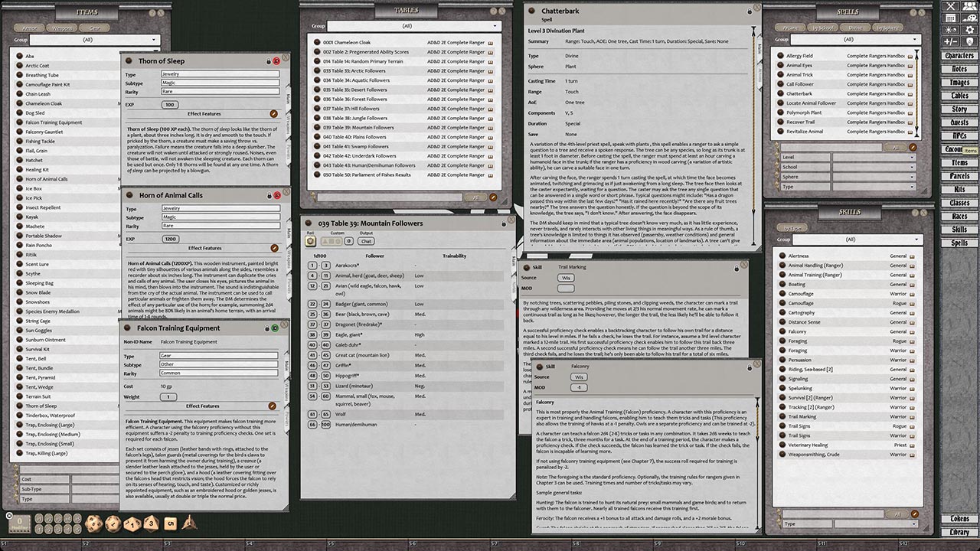Viewport: 980px width, 551px height.
Task: Select the four-sided die at bottom
Action: click(189, 523)
